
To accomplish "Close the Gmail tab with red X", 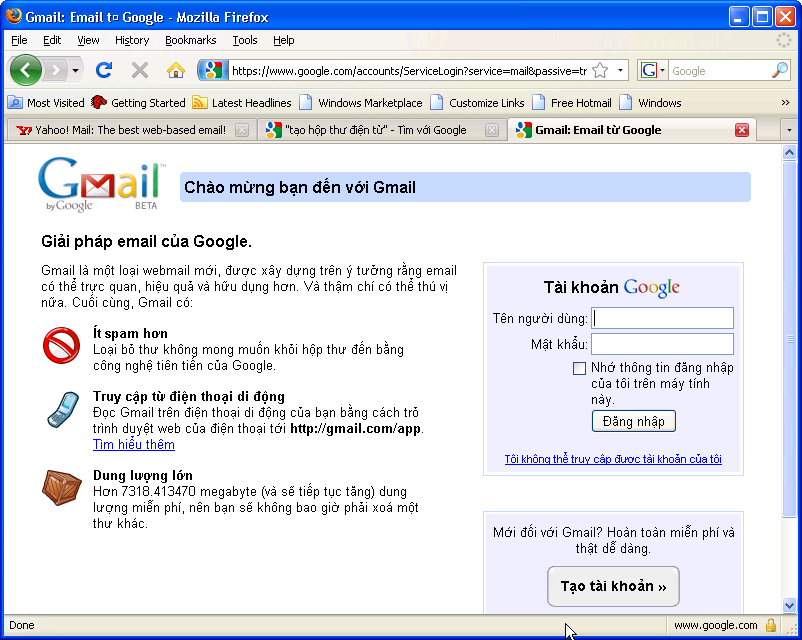I will (x=742, y=130).
